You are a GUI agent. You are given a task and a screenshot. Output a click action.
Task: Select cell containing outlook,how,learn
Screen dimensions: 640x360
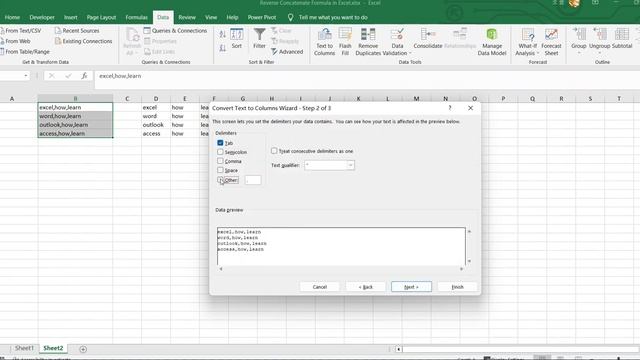point(75,125)
